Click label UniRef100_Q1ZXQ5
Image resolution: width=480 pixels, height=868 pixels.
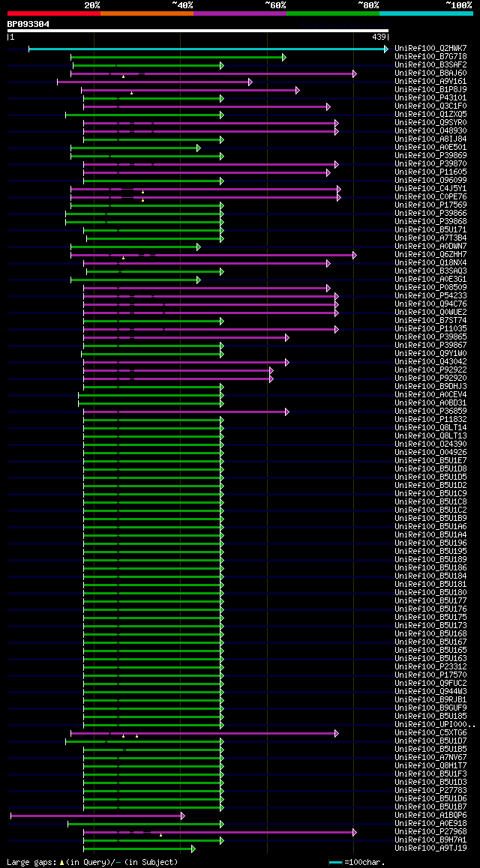pyautogui.click(x=430, y=114)
